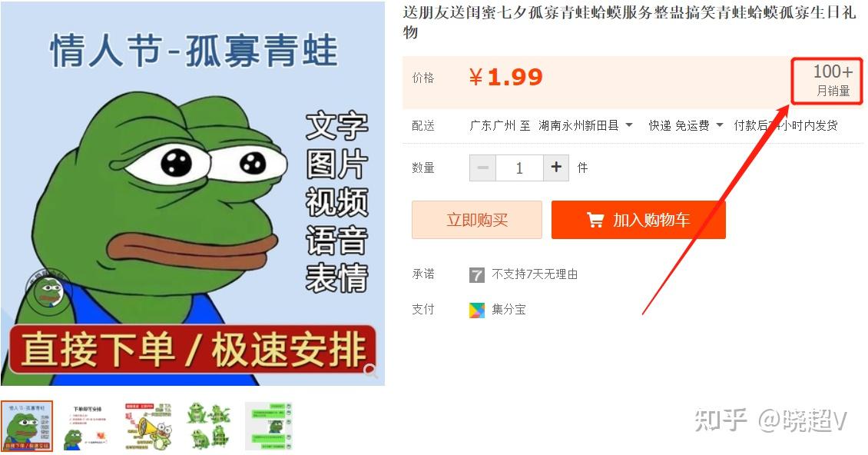Decrease quantity with the minus button
The height and width of the screenshot is (455, 868).
click(482, 168)
